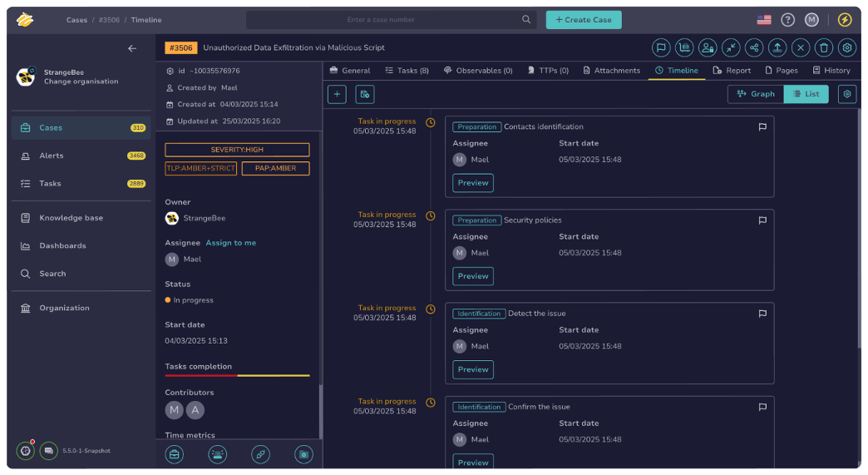The width and height of the screenshot is (868, 475).
Task: Open case header gear settings icon
Action: [x=847, y=47]
